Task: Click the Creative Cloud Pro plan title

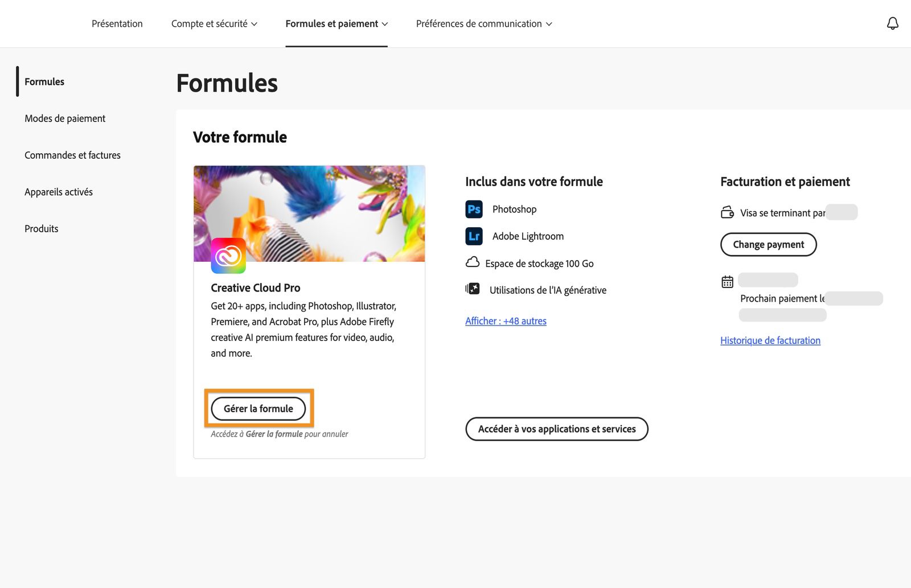Action: pos(256,288)
